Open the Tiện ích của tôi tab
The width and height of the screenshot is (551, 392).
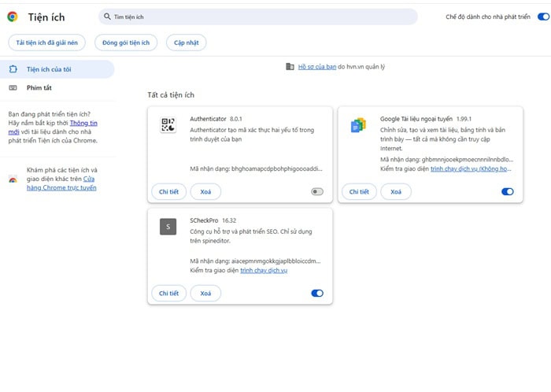pyautogui.click(x=50, y=69)
